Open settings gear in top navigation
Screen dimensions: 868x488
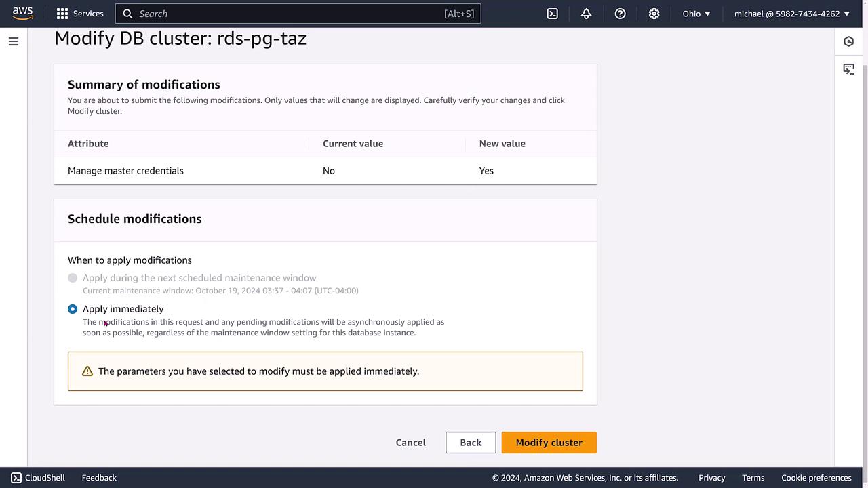click(654, 14)
